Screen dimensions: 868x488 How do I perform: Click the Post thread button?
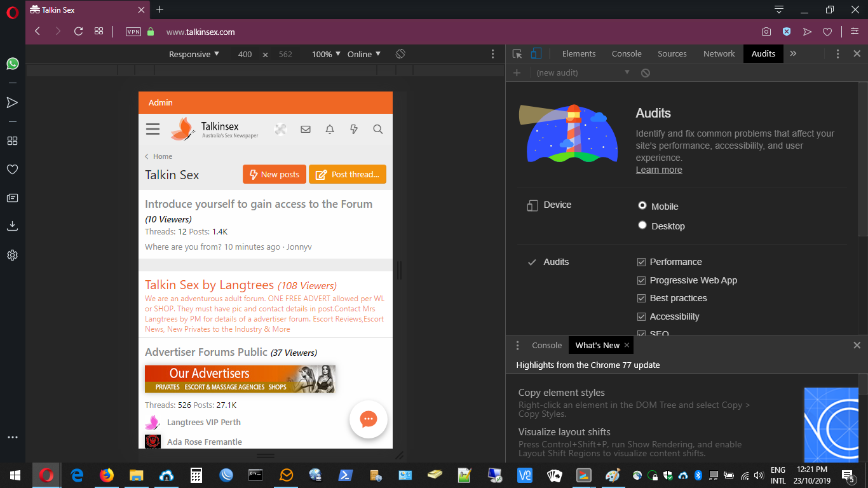coord(348,174)
